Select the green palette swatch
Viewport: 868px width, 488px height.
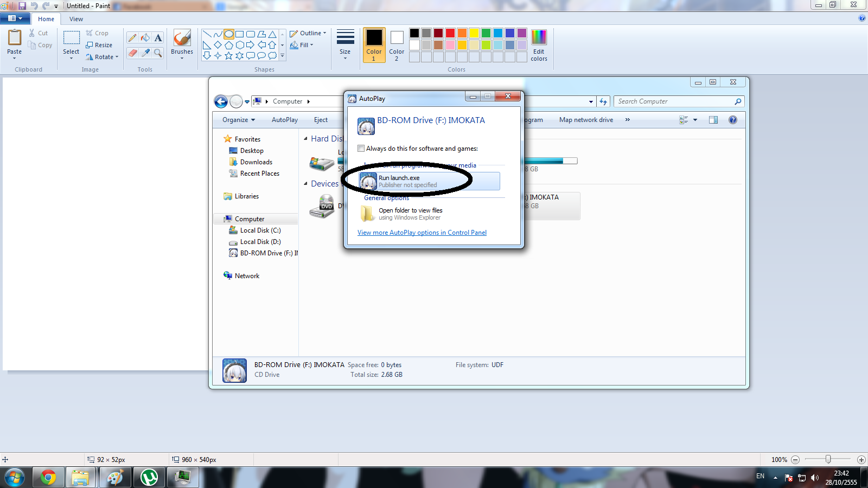tap(486, 33)
